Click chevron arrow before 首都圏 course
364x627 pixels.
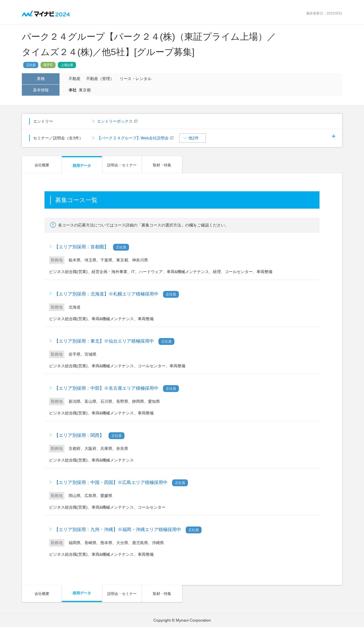pyautogui.click(x=50, y=246)
